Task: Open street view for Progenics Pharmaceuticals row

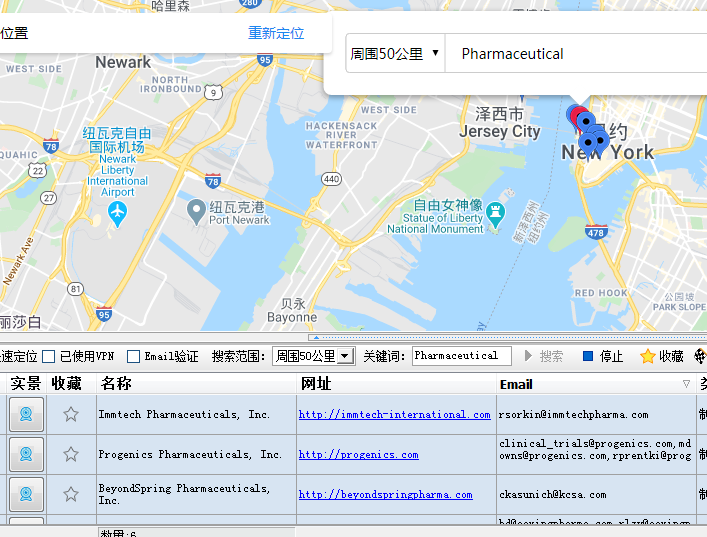Action: point(26,454)
